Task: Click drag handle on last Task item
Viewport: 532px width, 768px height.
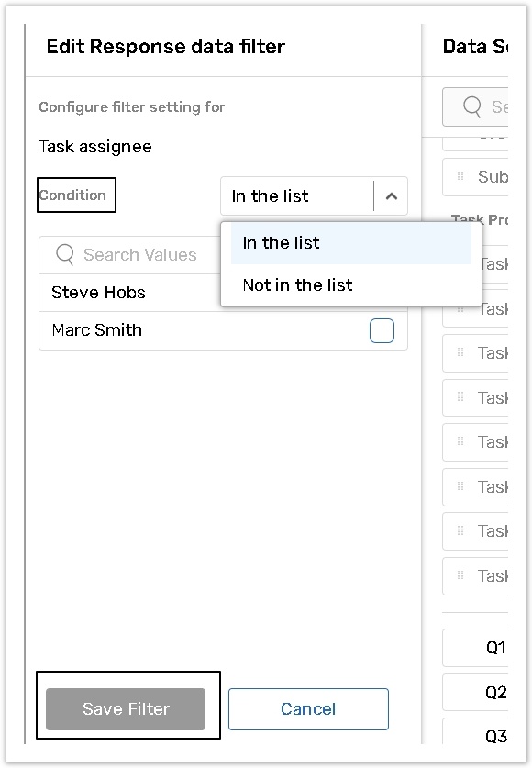Action: [460, 575]
